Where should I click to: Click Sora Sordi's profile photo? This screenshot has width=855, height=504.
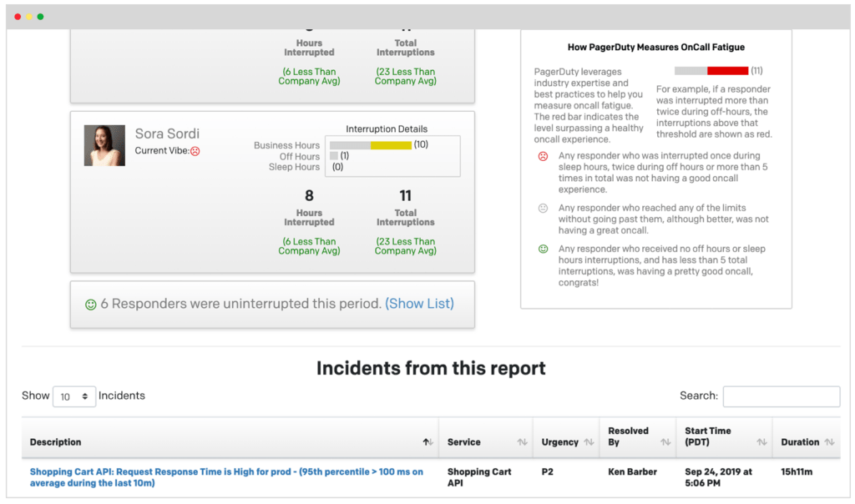click(x=104, y=145)
